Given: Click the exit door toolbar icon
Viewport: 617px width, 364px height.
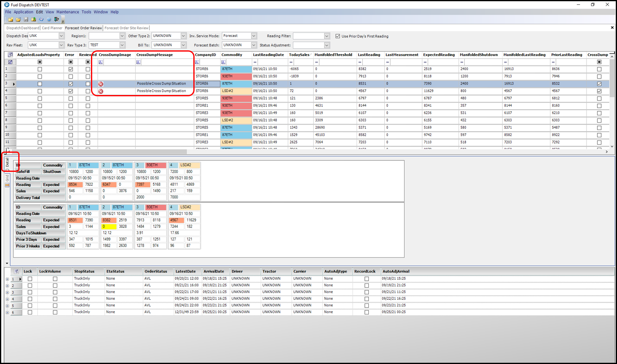Looking at the screenshot, I should [56, 19].
